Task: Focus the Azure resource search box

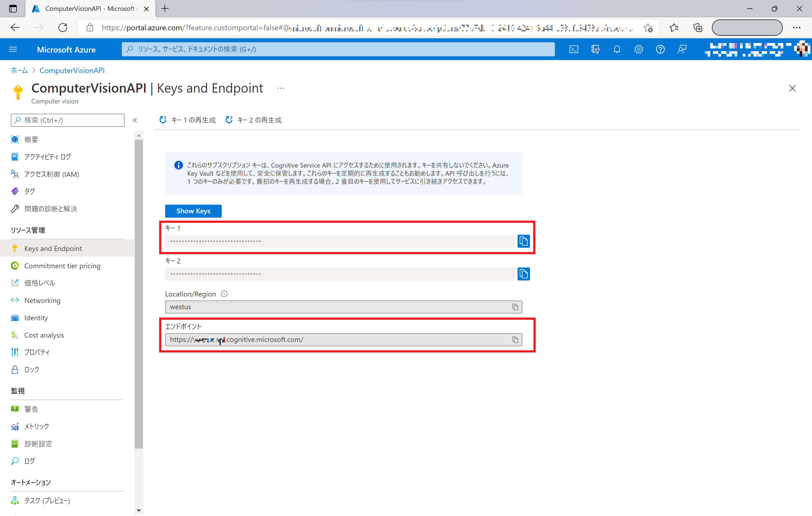Action: pos(338,49)
